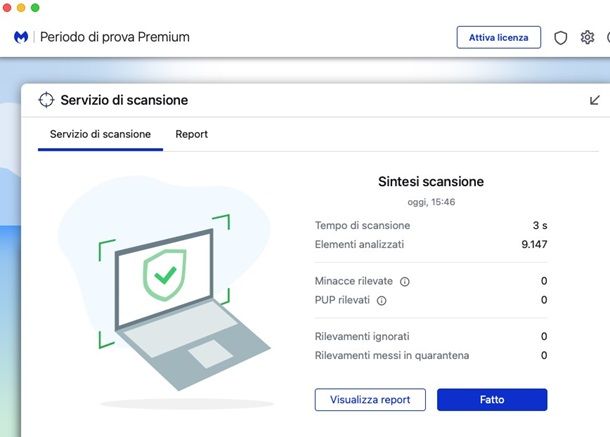Click the Periodo di prova Premium title
This screenshot has height=437, width=610.
pos(115,37)
